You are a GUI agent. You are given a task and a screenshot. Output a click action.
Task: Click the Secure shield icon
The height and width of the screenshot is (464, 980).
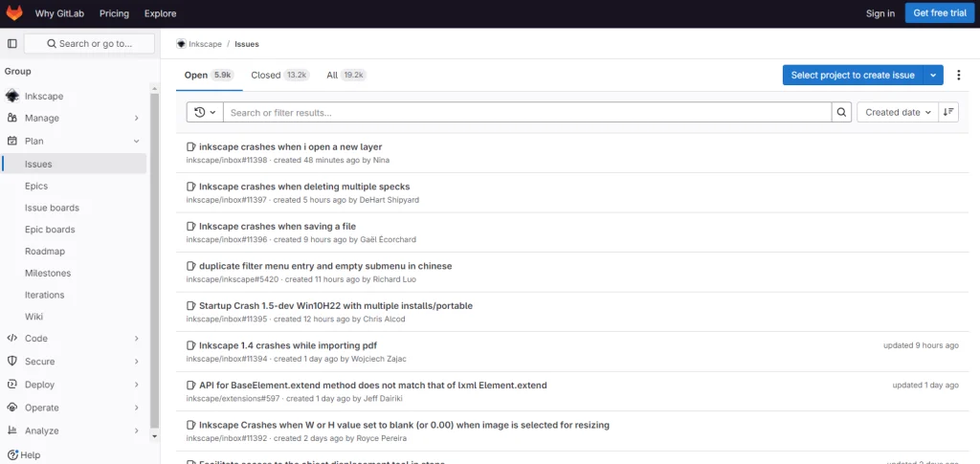click(11, 362)
